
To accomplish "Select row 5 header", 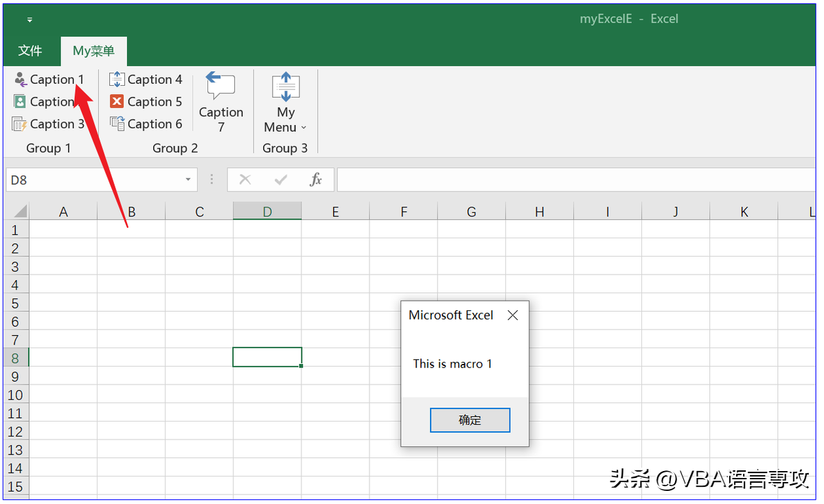I will [x=16, y=303].
